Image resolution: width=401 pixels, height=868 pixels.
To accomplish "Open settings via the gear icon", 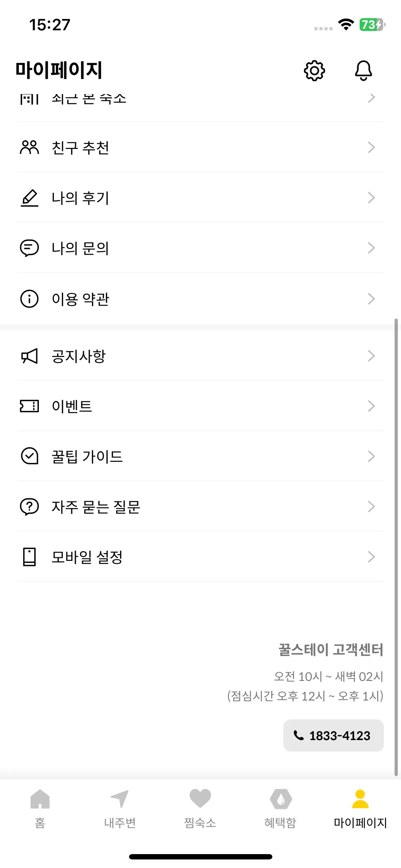I will pos(314,71).
